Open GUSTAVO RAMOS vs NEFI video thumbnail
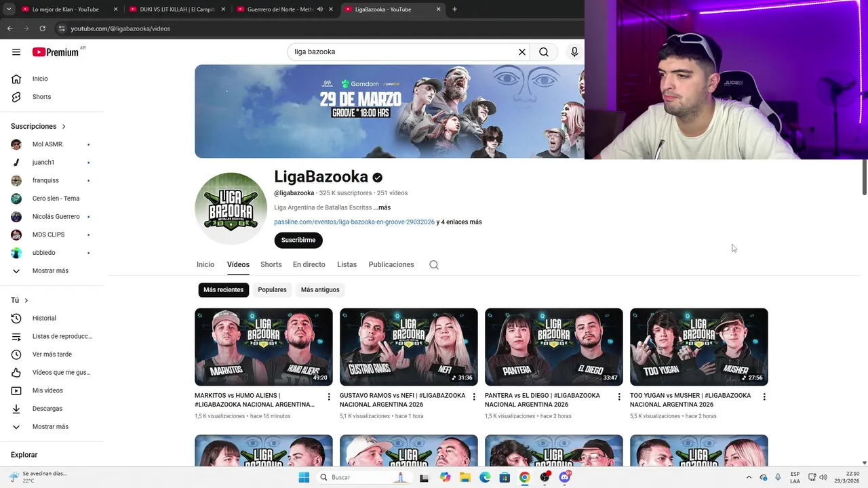868x488 pixels. click(x=409, y=347)
